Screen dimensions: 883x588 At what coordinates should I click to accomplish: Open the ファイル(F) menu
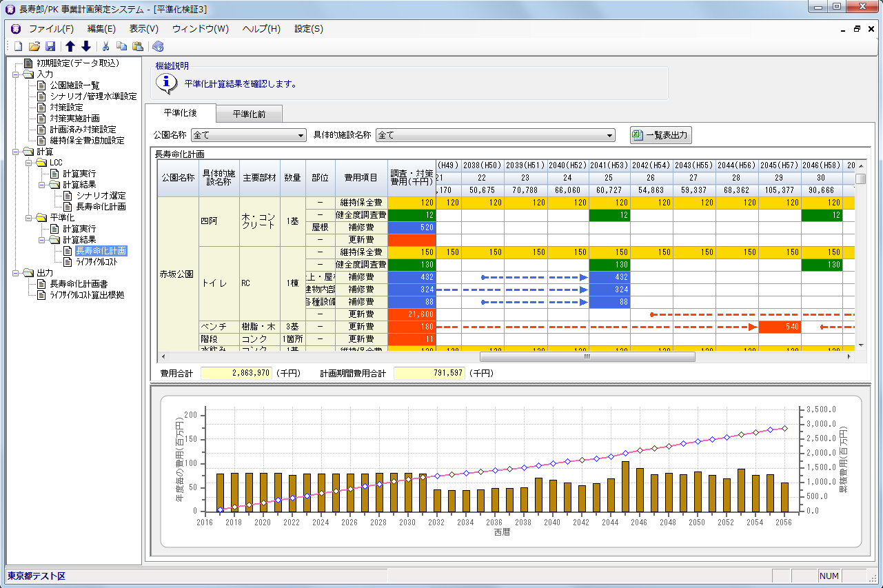(51, 29)
